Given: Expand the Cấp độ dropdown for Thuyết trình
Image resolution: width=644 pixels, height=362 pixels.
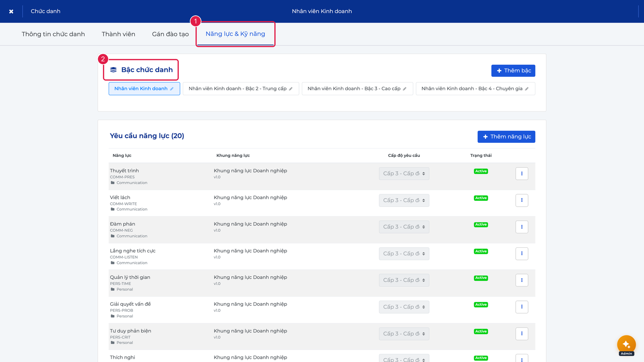Looking at the screenshot, I should 404,174.
